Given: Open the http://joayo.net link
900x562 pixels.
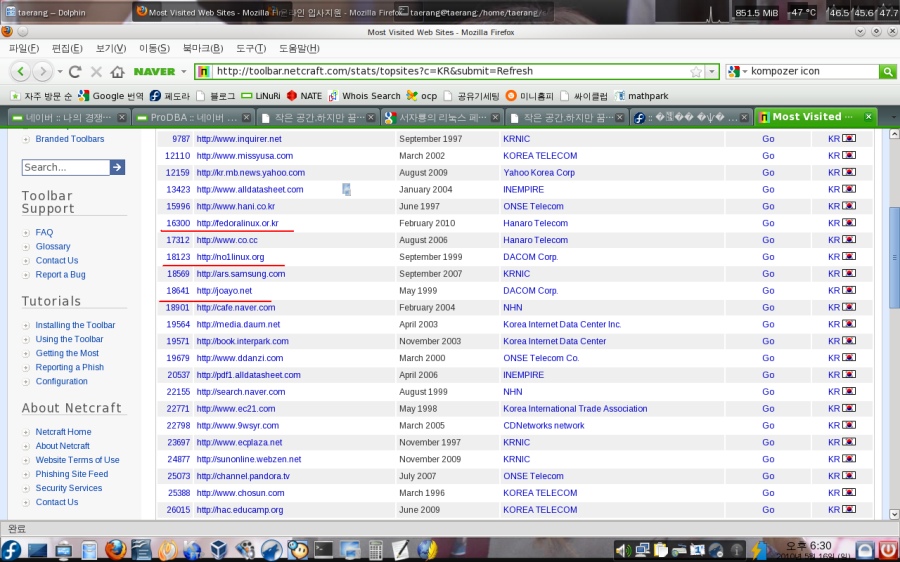Looking at the screenshot, I should (224, 291).
